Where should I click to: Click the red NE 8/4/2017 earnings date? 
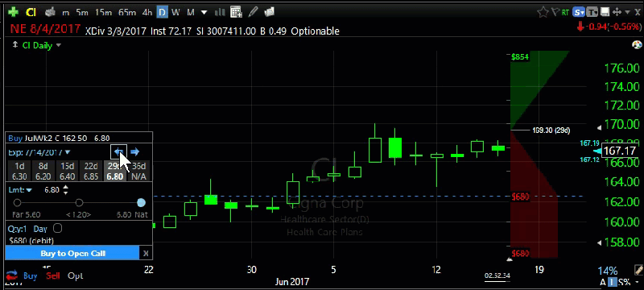[45, 30]
